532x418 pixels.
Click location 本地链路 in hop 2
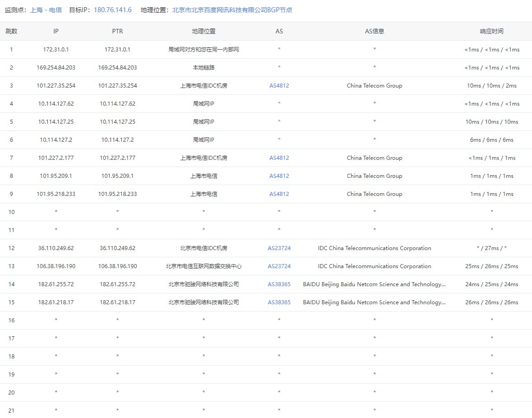[204, 68]
